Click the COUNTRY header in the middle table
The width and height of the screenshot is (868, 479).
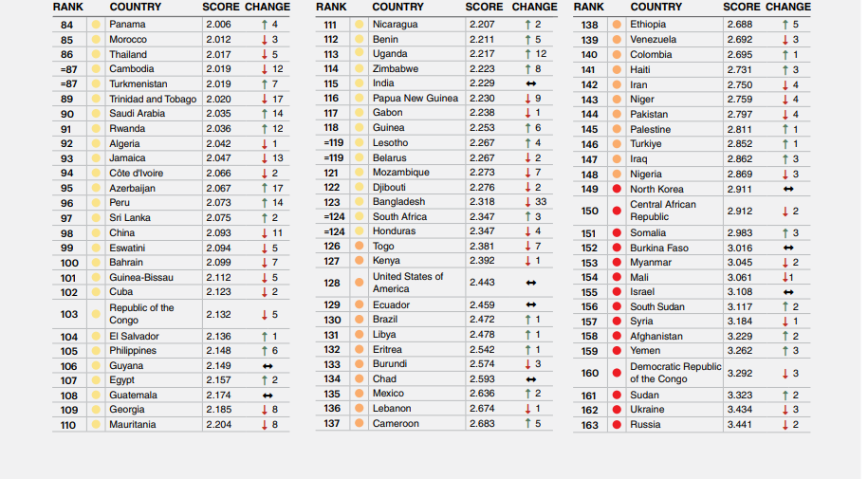pos(397,7)
